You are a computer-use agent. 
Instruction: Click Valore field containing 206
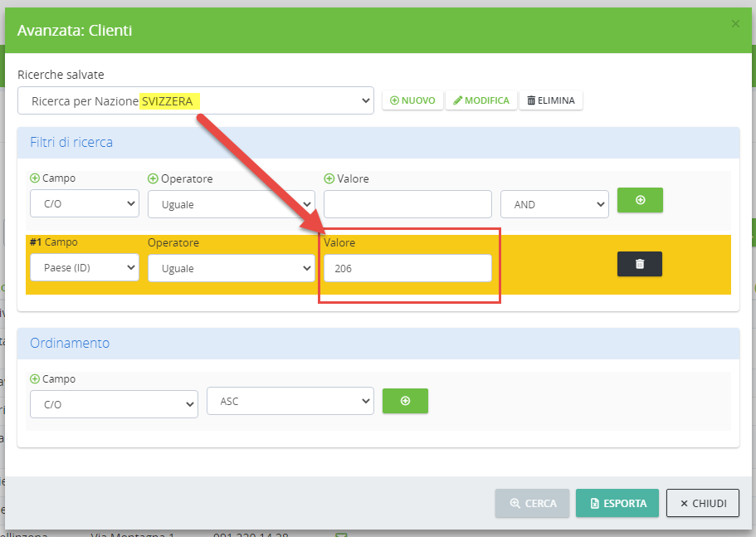pos(407,268)
